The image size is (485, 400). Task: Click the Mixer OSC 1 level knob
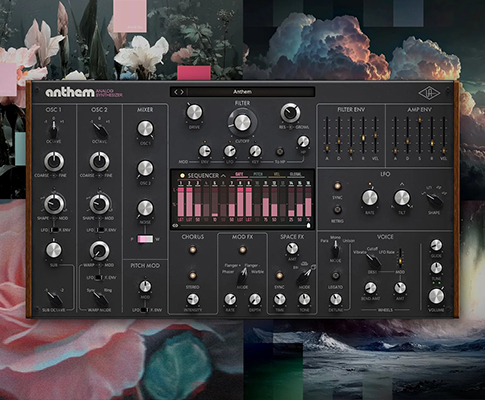(x=145, y=129)
